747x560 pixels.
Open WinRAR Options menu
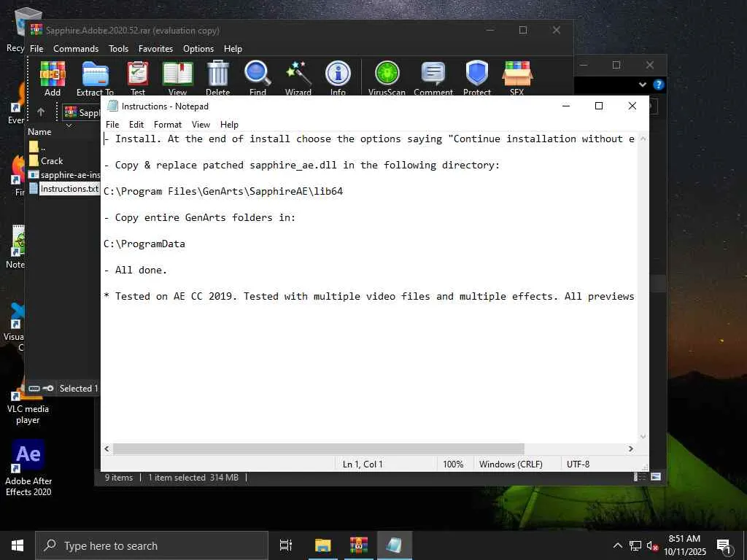198,49
